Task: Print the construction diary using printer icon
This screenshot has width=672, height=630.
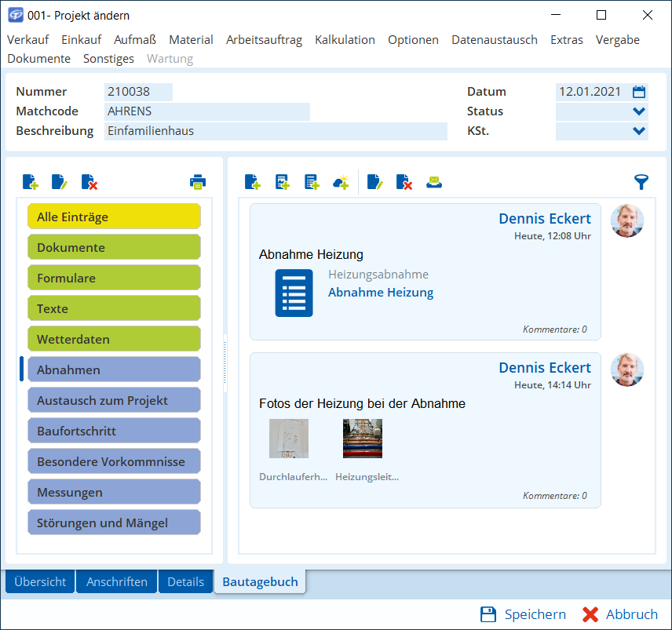Action: (x=197, y=183)
